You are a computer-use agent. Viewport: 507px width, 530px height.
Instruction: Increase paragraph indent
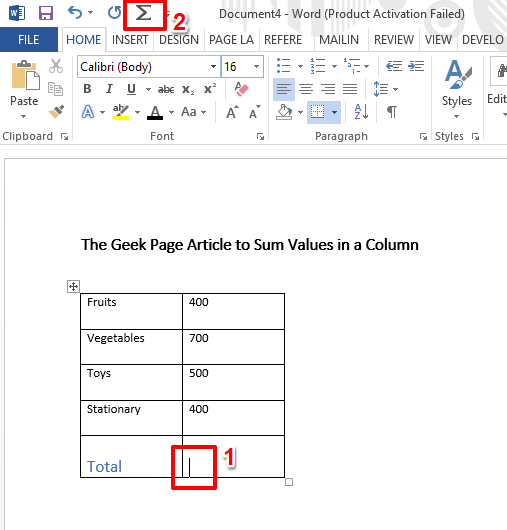click(x=416, y=66)
